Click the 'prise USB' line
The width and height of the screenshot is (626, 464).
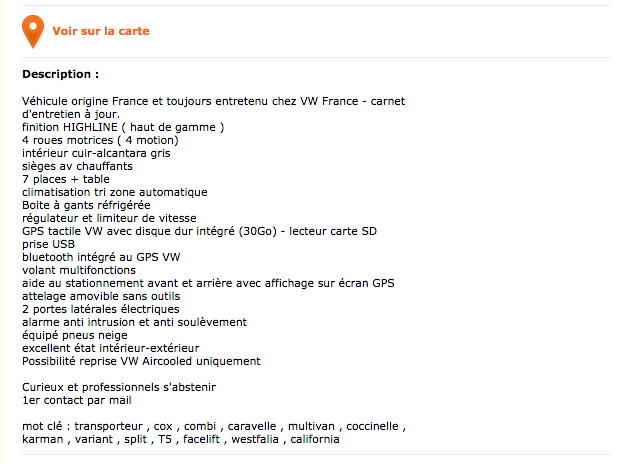tap(49, 244)
